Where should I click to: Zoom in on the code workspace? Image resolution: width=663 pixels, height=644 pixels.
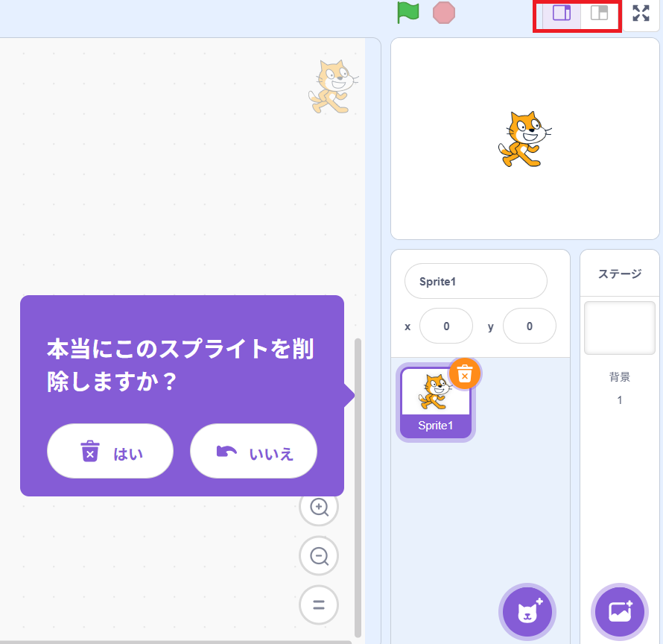319,508
